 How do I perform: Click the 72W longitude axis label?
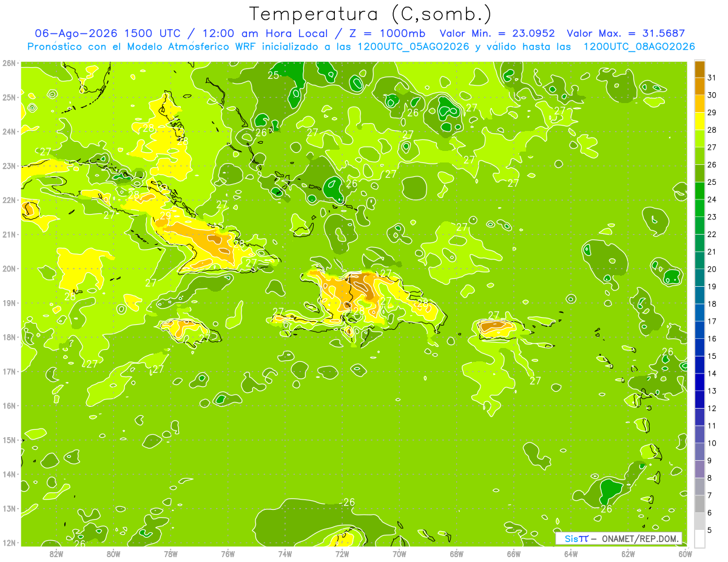(x=342, y=554)
